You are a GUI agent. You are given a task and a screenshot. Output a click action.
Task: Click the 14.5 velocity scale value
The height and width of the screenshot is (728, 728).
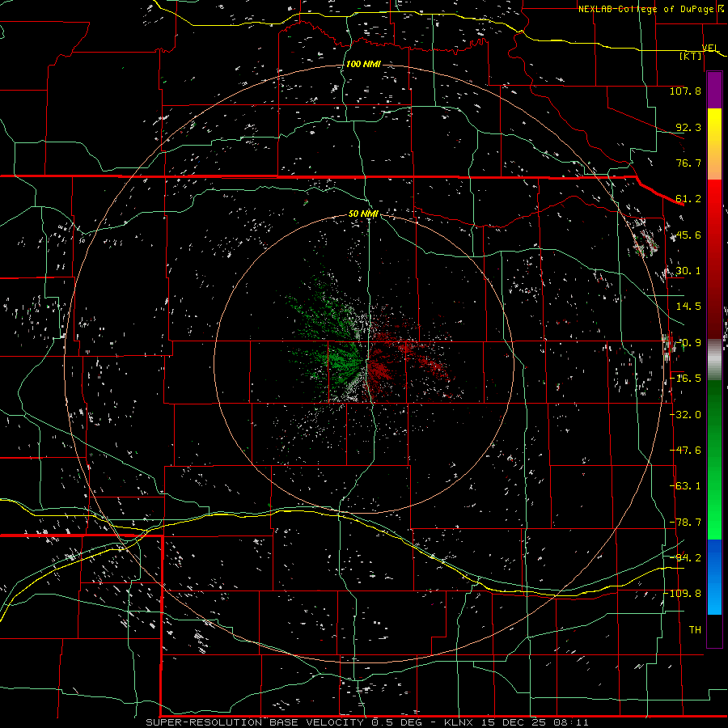(688, 307)
